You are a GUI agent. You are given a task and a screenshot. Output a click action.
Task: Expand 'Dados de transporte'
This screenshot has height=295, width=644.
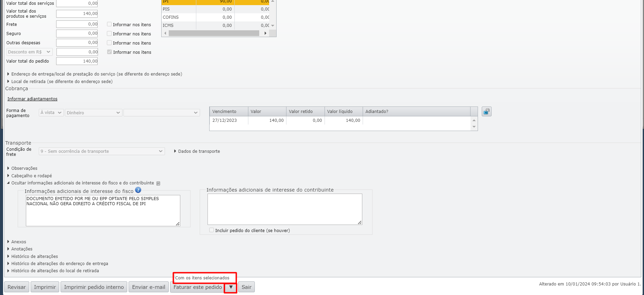coord(197,151)
